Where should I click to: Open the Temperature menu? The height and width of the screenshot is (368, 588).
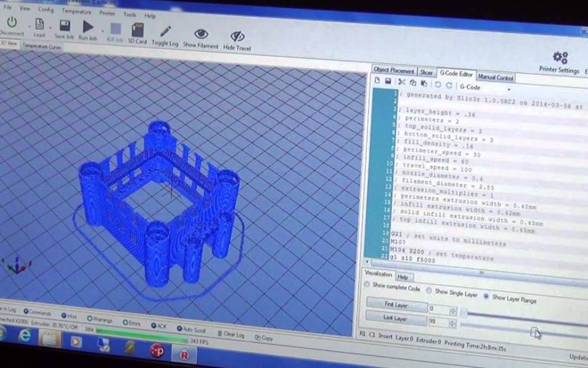pyautogui.click(x=77, y=11)
